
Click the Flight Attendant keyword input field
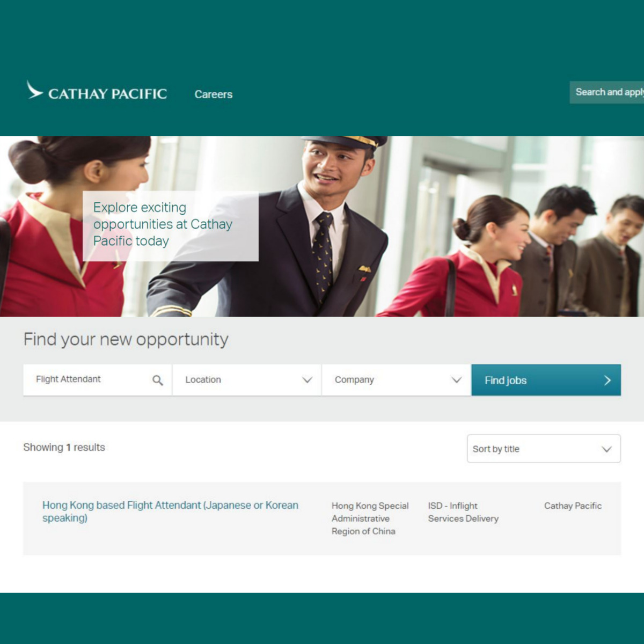coord(97,380)
